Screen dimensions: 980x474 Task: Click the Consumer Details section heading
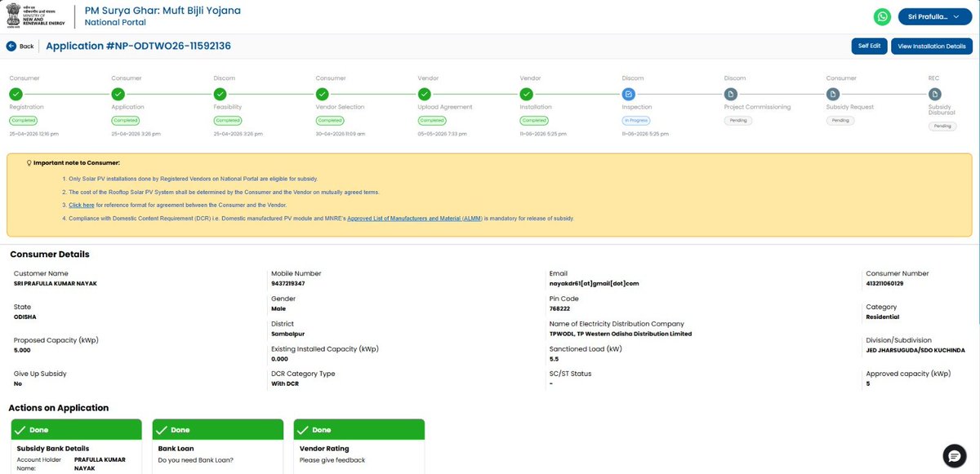coord(50,255)
